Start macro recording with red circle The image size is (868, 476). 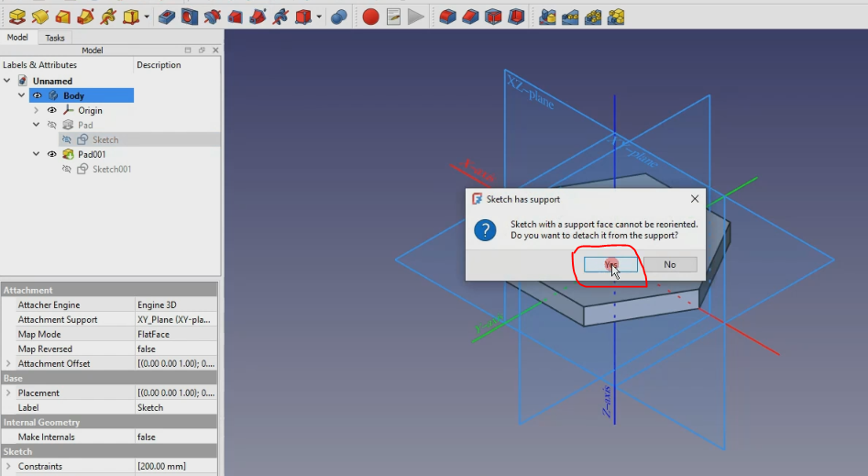click(371, 17)
